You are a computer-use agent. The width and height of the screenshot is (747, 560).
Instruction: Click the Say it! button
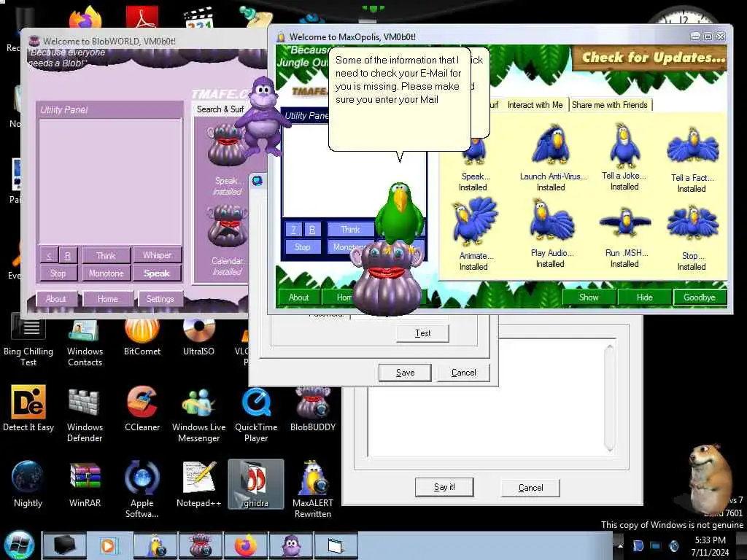point(444,487)
